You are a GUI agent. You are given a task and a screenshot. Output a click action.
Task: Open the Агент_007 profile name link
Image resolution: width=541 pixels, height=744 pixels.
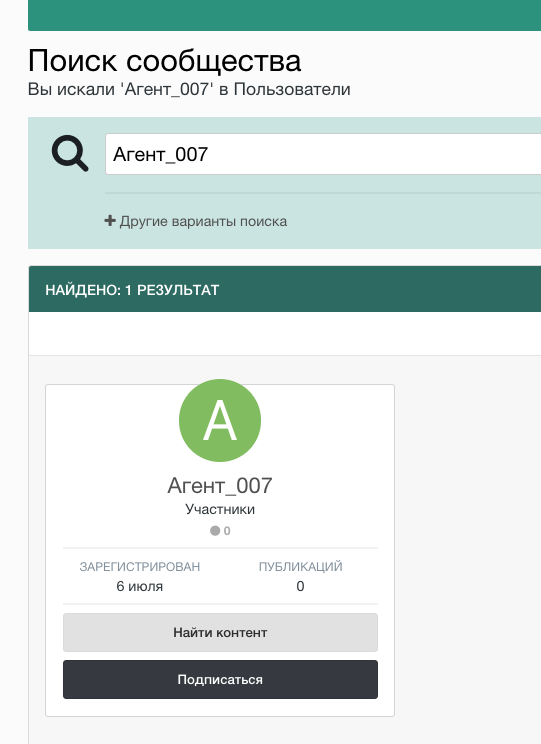[220, 485]
